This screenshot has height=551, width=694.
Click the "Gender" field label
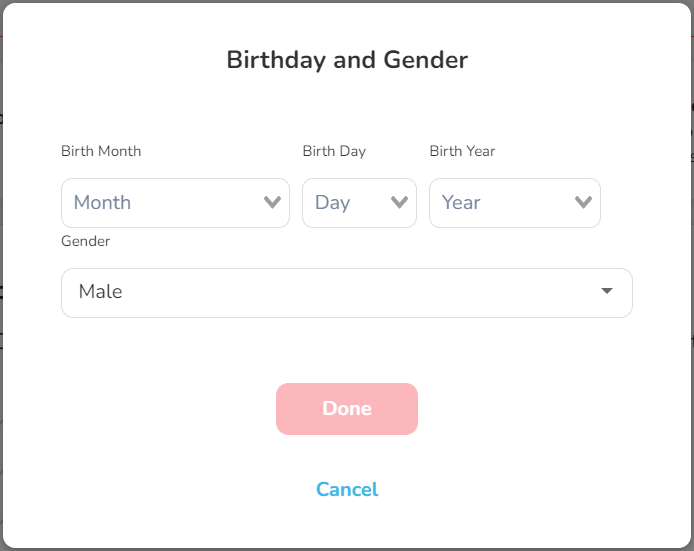pyautogui.click(x=86, y=241)
